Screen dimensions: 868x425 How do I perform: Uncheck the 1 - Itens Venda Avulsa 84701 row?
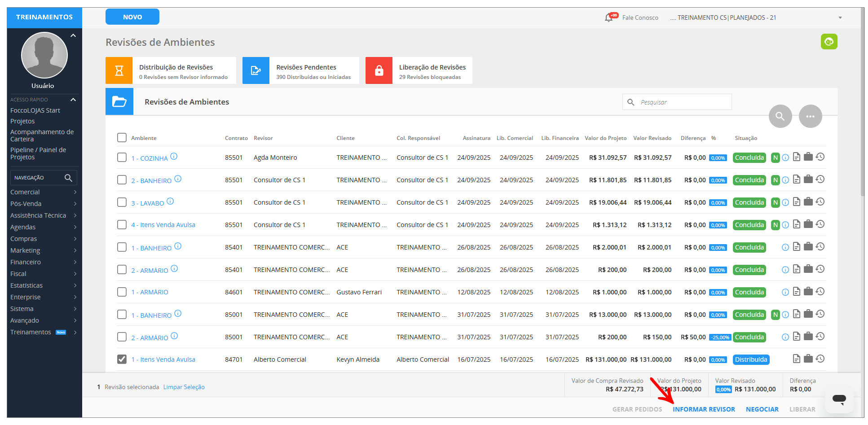122,359
